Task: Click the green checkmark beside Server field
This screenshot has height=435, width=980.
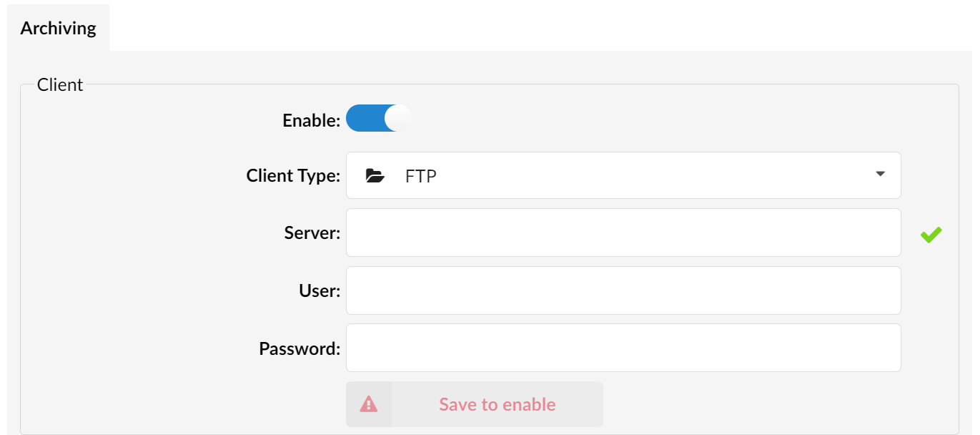Action: [x=931, y=234]
